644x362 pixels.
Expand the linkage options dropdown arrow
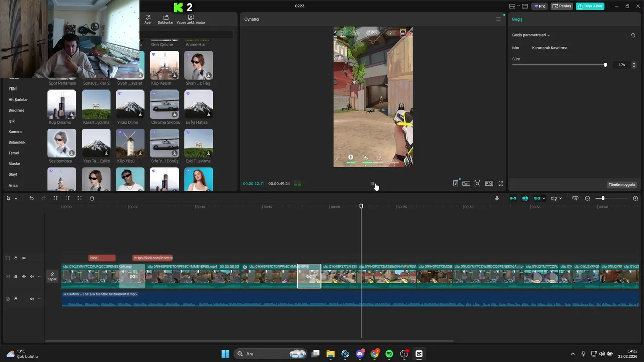544,198
